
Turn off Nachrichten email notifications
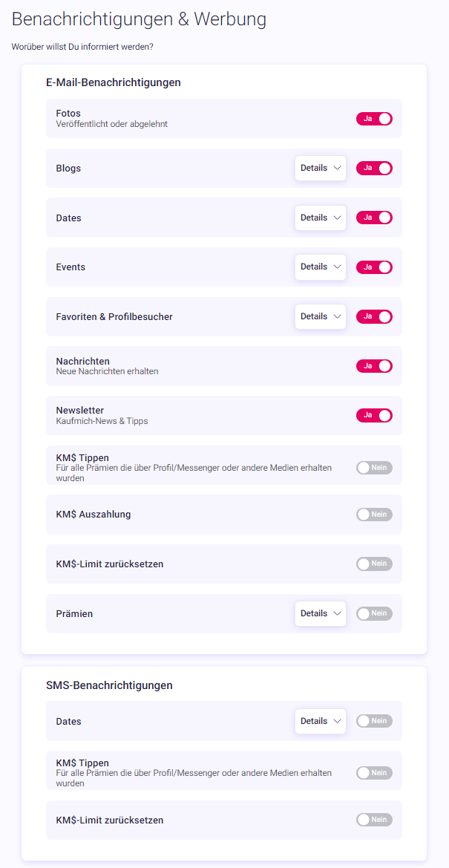[x=374, y=366]
